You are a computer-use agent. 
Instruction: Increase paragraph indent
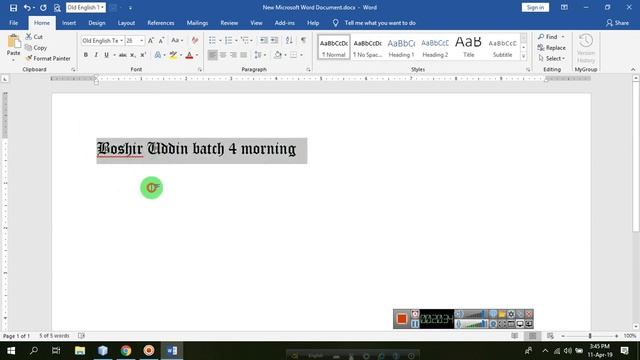(x=274, y=40)
